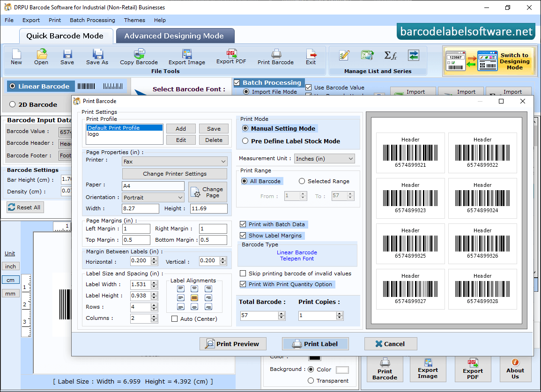Click the Copy Barcode icon
This screenshot has height=392, width=541.
(x=139, y=54)
